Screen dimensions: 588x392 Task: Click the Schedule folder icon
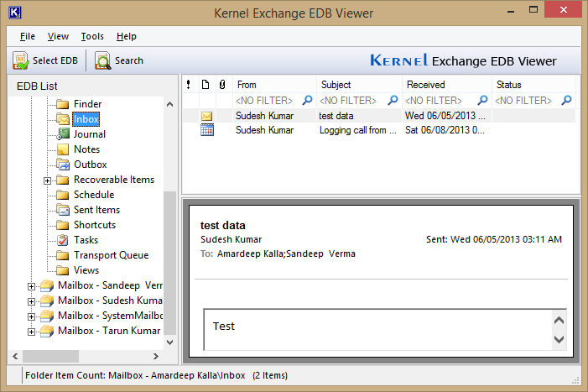coord(63,195)
